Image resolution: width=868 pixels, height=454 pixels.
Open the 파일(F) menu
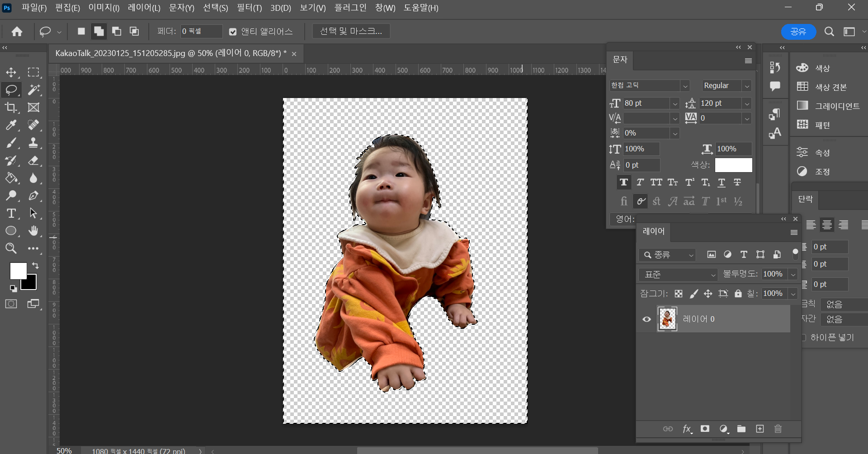pos(34,8)
